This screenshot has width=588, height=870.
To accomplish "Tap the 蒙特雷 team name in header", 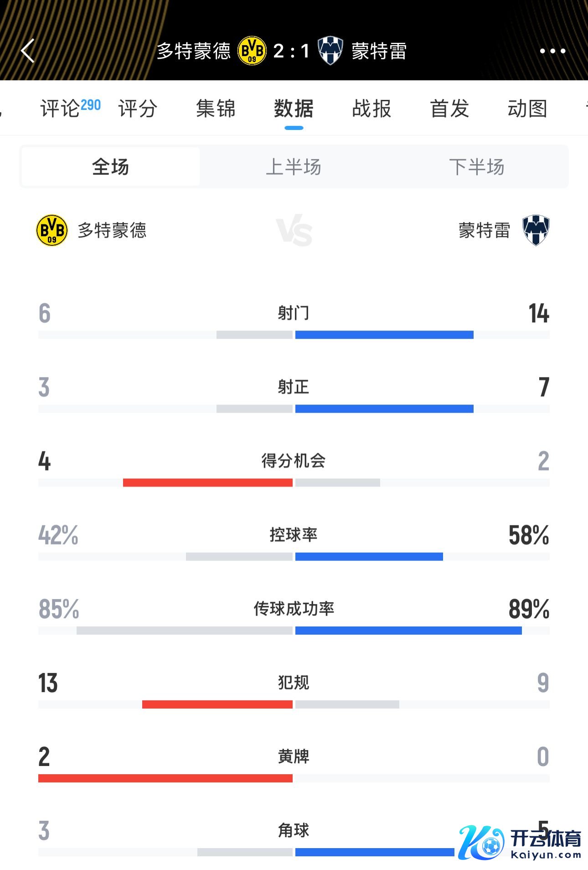I will (379, 51).
